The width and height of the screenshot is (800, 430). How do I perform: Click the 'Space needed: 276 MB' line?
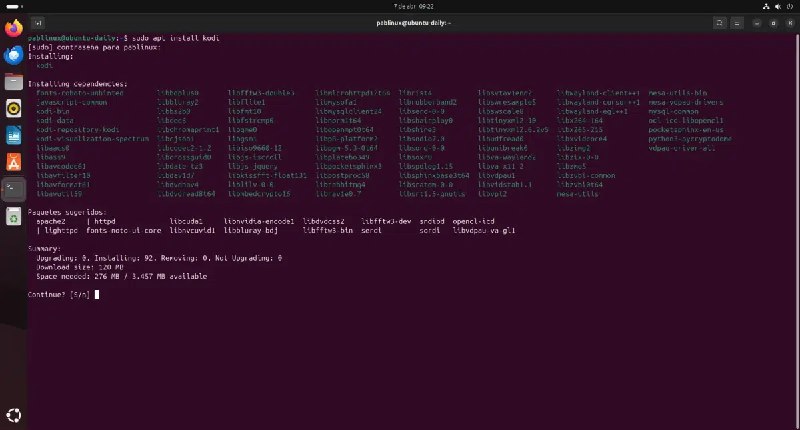coord(121,276)
